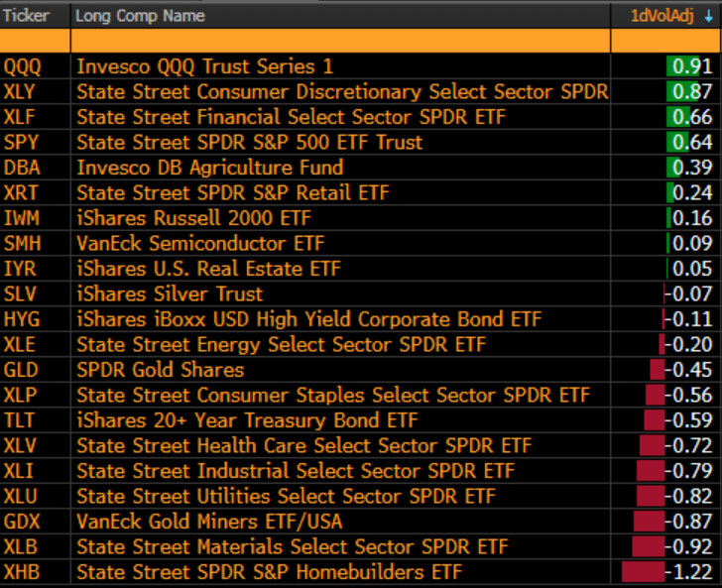
Task: Click the blue sort arrow beside 1dVolAdj
Action: 709,17
